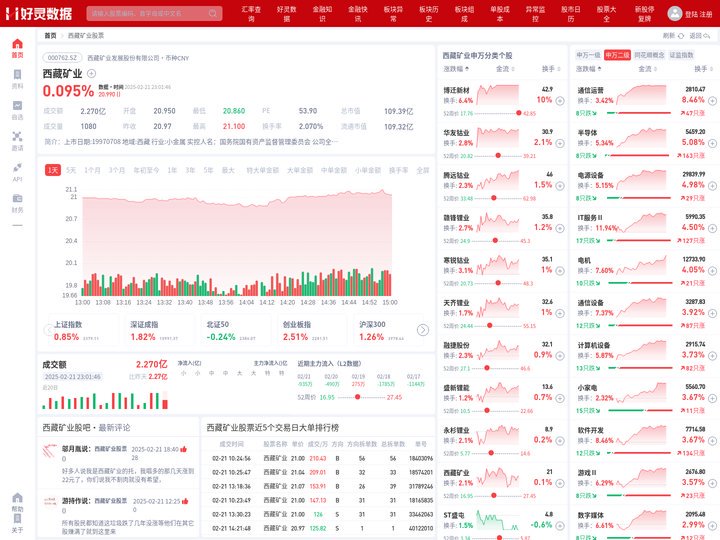Image resolution: width=720 pixels, height=540 pixels.
Task: Click the 西藏矿业 52周价 range marker
Action: [358, 397]
